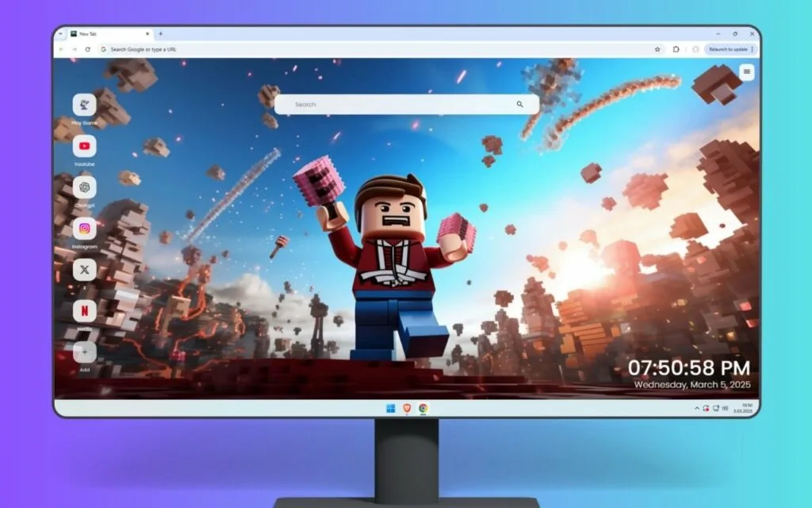Add a new shortcut with the plus button
812x508 pixels.
point(84,352)
